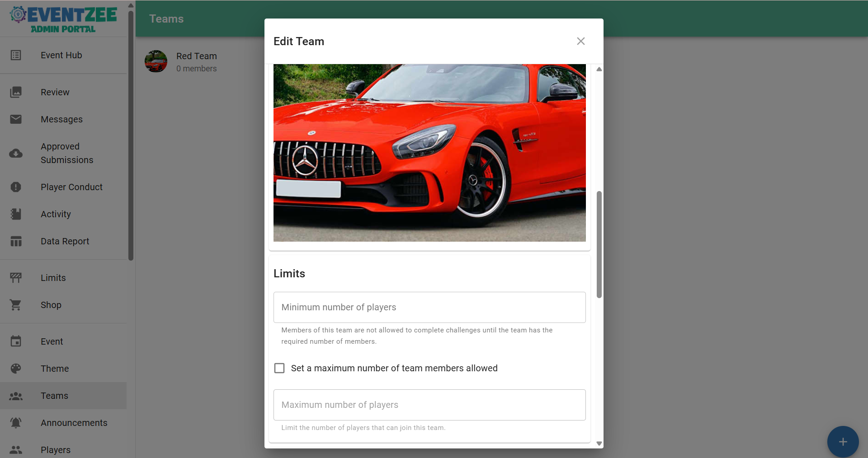Focus the Minimum number of players field
This screenshot has height=458, width=868.
point(429,307)
